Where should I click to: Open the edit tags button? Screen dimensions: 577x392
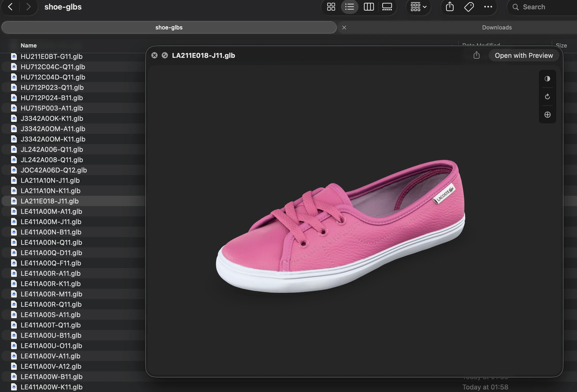click(469, 7)
